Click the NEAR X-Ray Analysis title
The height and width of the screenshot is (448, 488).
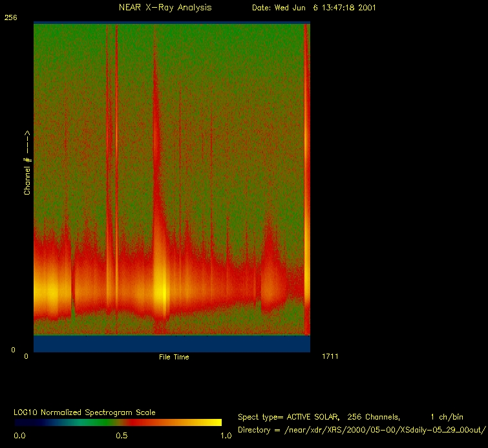(x=165, y=8)
